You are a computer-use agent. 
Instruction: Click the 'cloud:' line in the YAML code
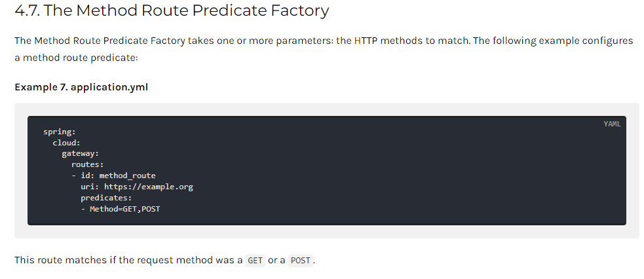(x=66, y=143)
